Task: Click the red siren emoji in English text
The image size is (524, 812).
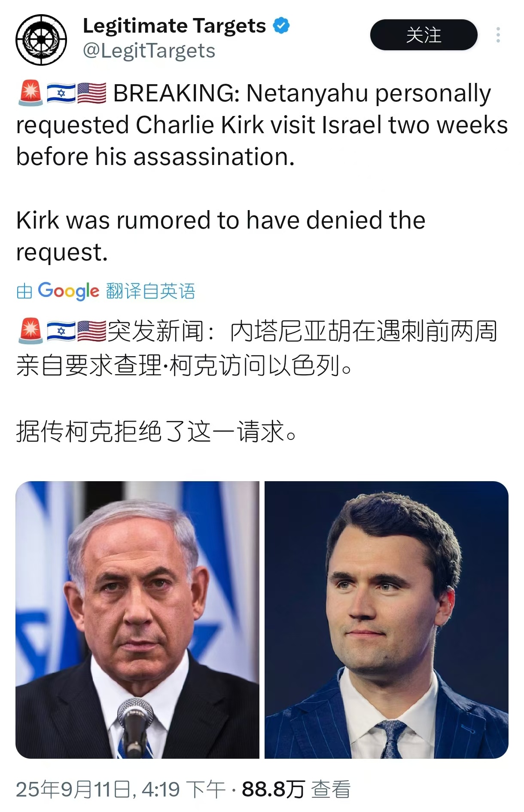Action: [x=30, y=93]
